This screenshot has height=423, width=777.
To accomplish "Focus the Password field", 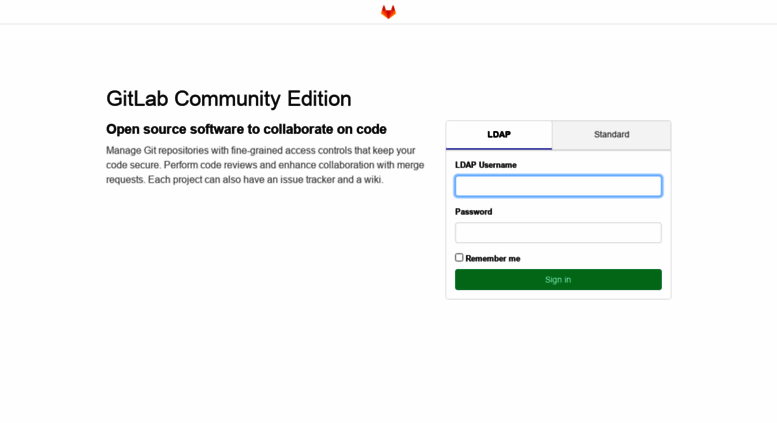I will coord(558,233).
